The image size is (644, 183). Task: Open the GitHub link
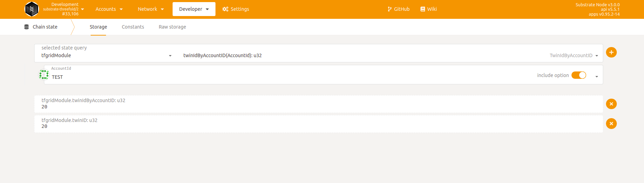pos(399,9)
